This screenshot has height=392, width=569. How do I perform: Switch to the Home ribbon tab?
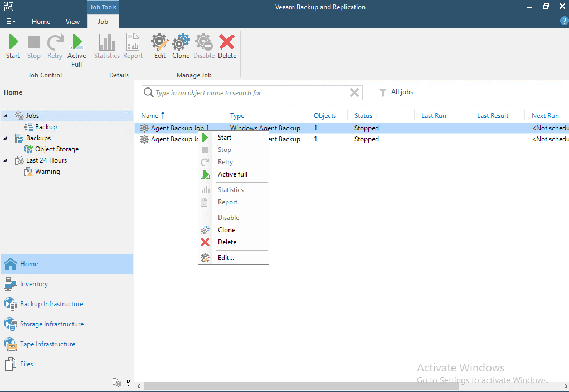[41, 21]
